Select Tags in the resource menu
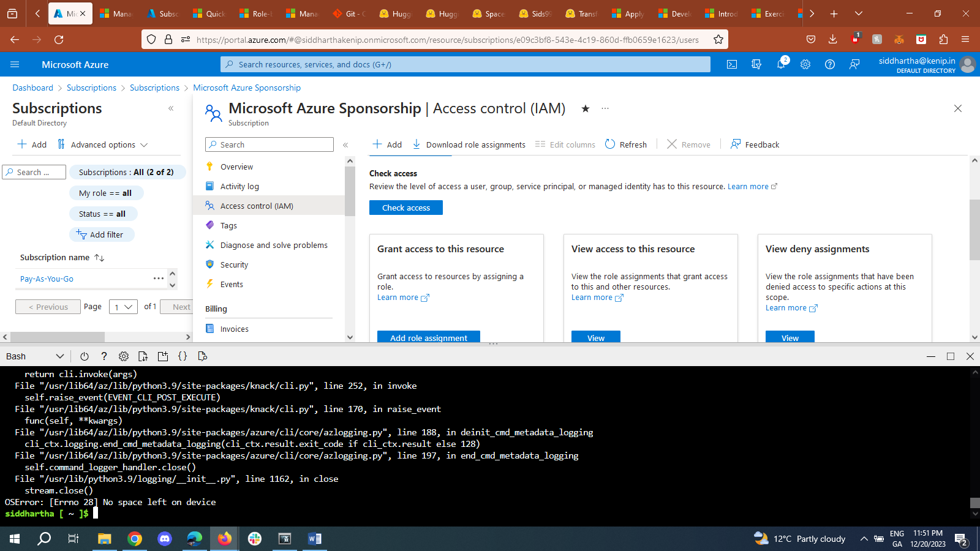This screenshot has height=551, width=980. point(228,225)
